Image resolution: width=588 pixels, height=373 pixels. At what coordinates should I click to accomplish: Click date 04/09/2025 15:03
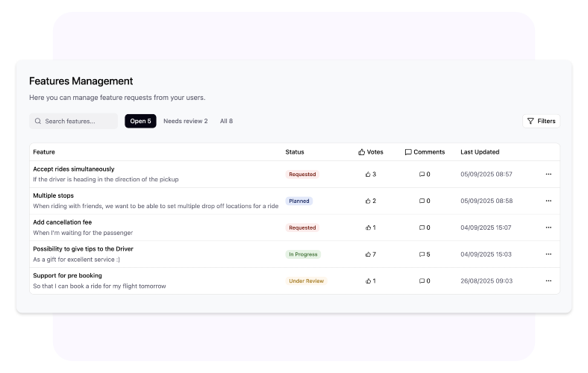pos(486,254)
